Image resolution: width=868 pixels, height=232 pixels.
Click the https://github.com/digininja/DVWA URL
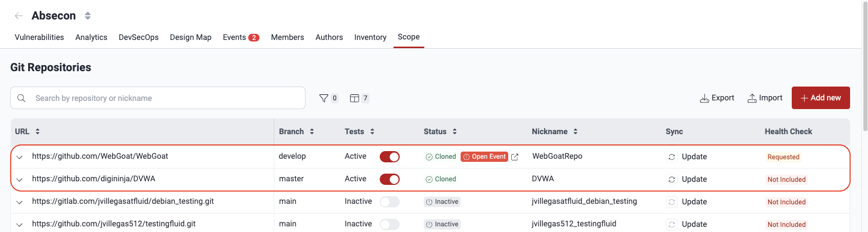94,179
